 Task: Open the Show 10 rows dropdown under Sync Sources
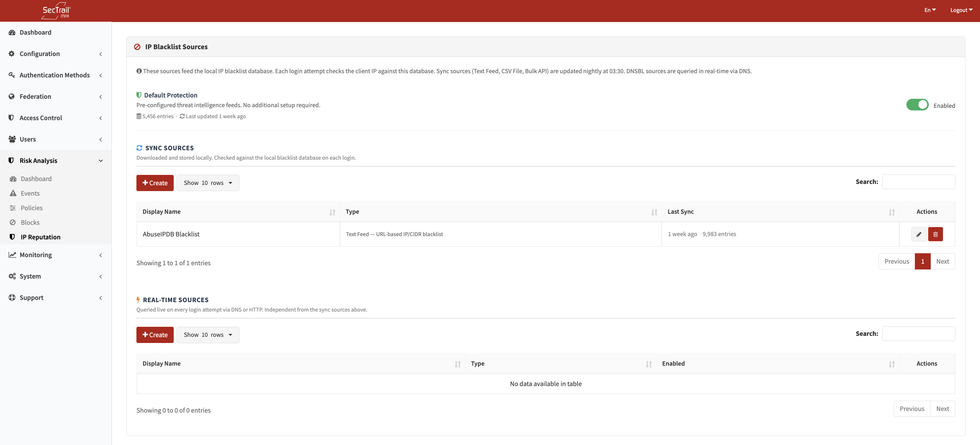point(208,183)
